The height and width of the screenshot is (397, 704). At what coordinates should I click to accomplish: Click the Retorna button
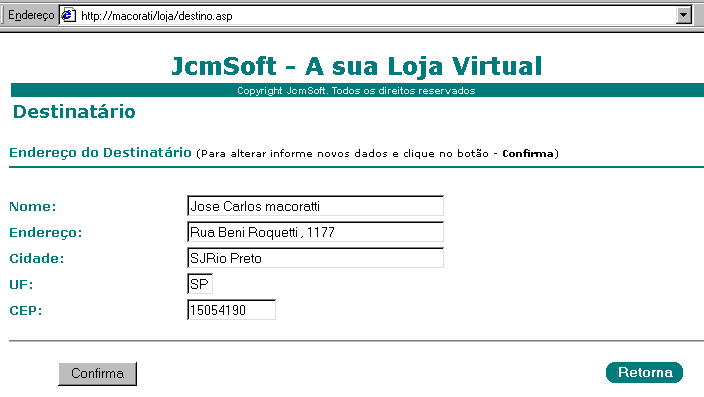point(644,372)
